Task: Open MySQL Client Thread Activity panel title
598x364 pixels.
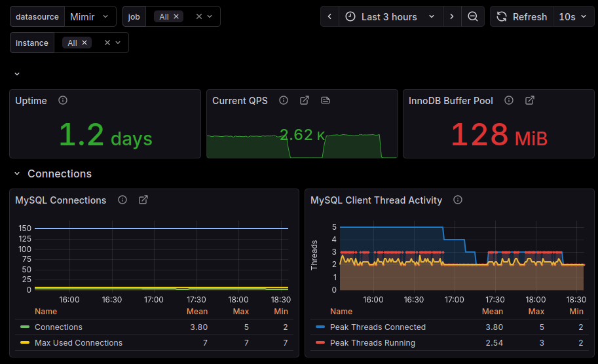Action: coord(376,200)
